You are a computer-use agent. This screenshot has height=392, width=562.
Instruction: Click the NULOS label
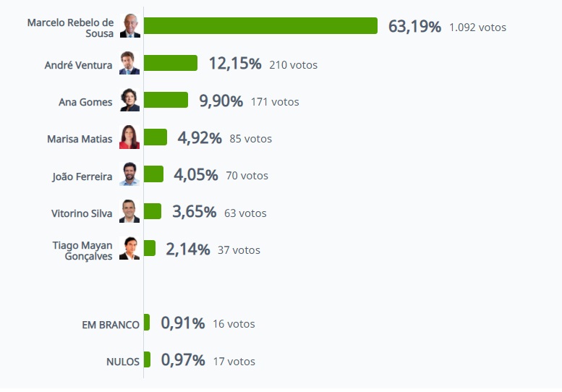click(x=123, y=361)
